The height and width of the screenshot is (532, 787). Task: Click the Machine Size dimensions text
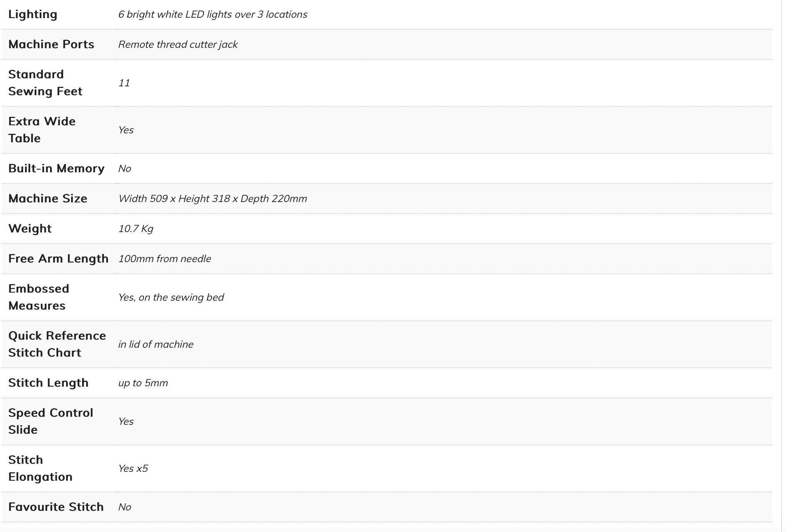tap(213, 199)
